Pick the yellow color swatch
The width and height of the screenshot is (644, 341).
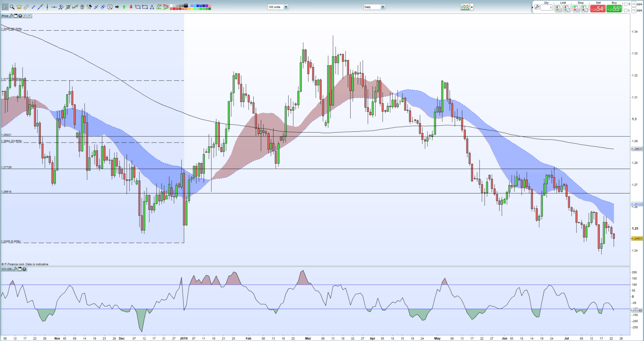click(192, 9)
